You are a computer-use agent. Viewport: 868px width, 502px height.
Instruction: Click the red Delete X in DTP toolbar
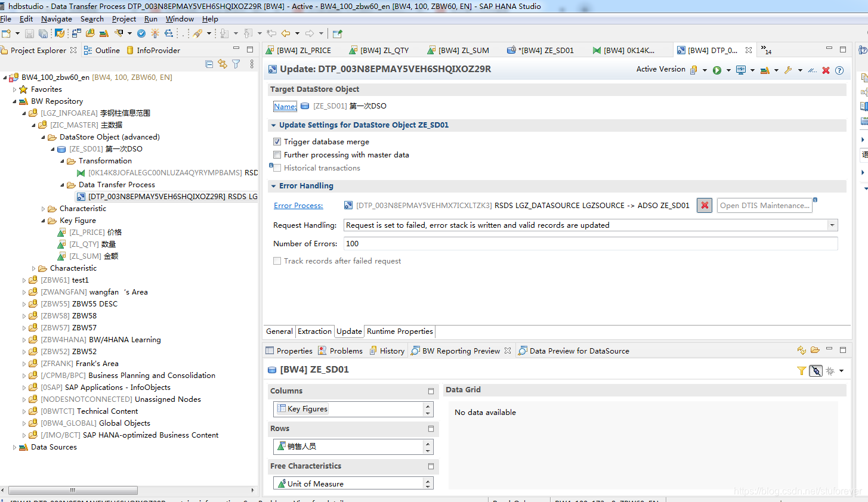pos(826,70)
